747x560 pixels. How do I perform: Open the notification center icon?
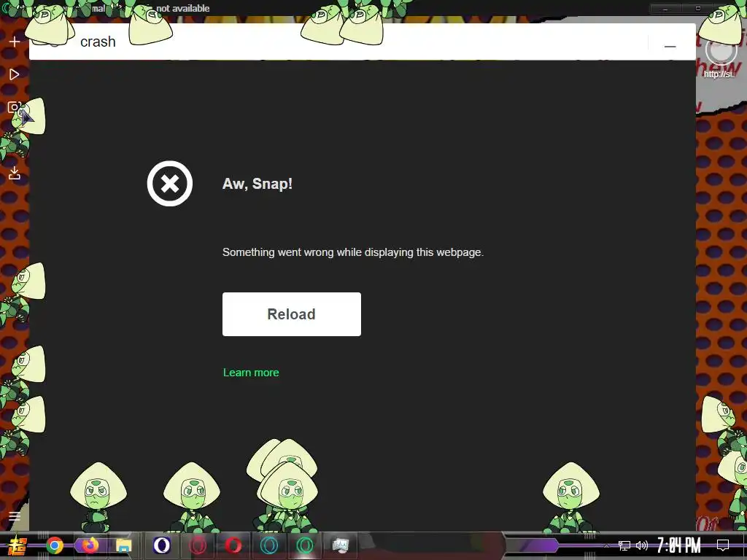coord(723,545)
